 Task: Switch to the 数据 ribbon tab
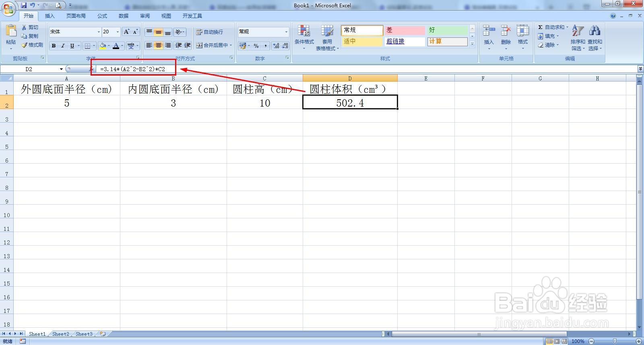(124, 16)
